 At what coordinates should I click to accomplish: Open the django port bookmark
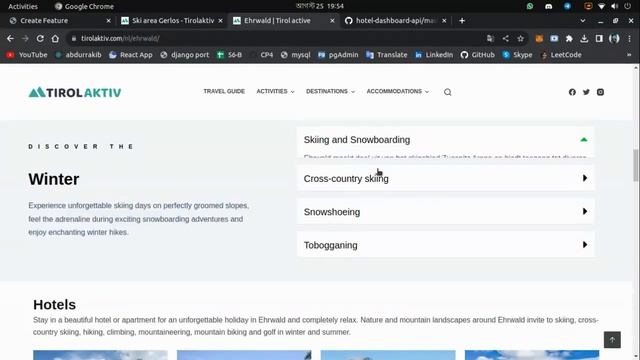coord(184,55)
